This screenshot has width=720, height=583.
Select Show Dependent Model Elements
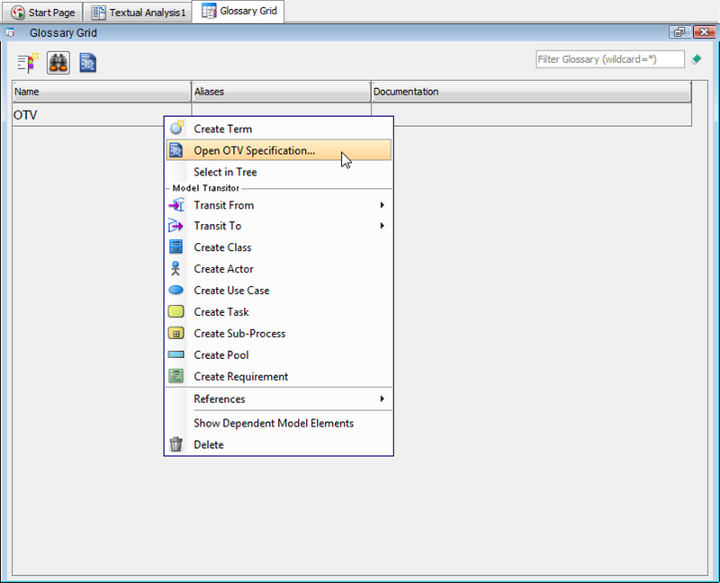pos(273,423)
